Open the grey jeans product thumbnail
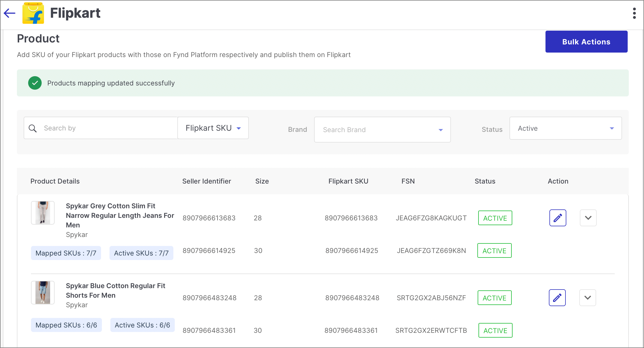The image size is (644, 348). (43, 213)
